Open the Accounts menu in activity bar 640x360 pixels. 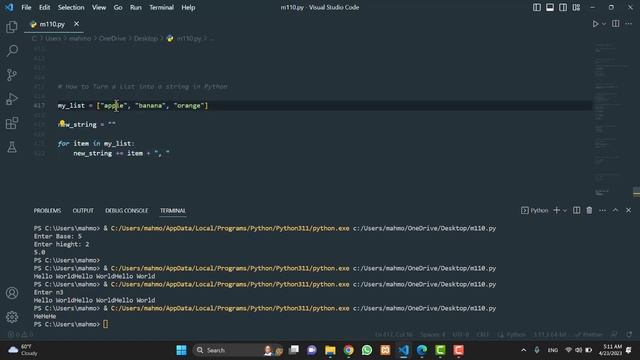[x=12, y=293]
